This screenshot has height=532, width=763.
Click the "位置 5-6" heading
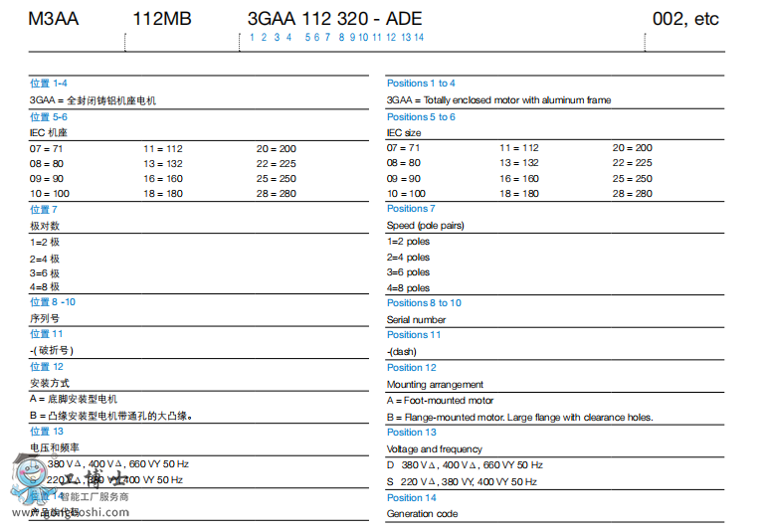tap(49, 116)
